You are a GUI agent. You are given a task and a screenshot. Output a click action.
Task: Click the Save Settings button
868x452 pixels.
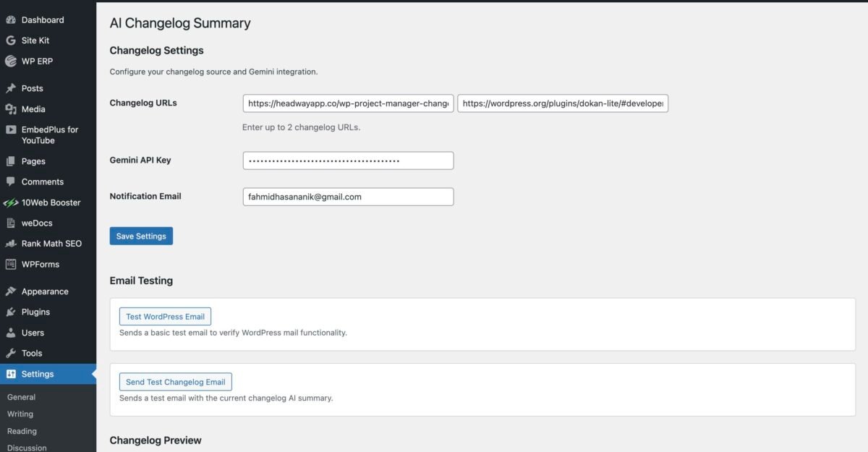coord(141,236)
